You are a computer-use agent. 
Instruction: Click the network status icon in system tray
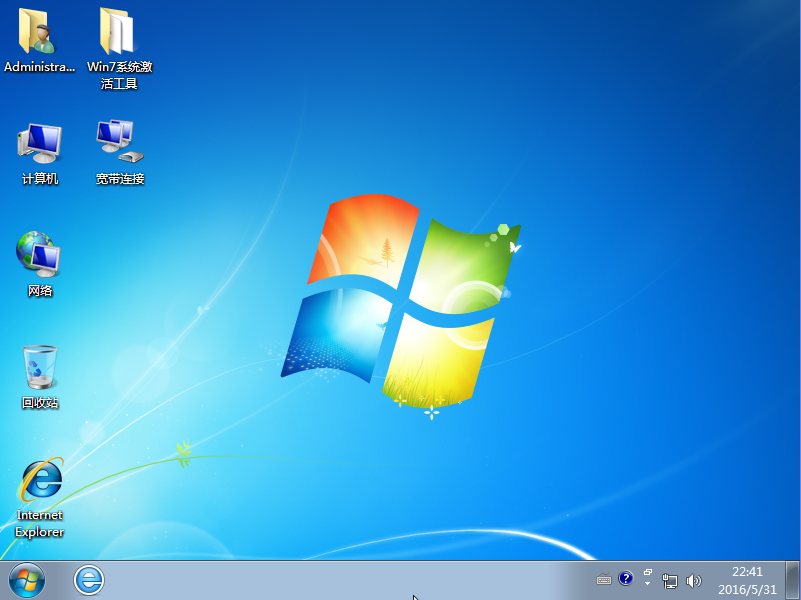pos(668,580)
